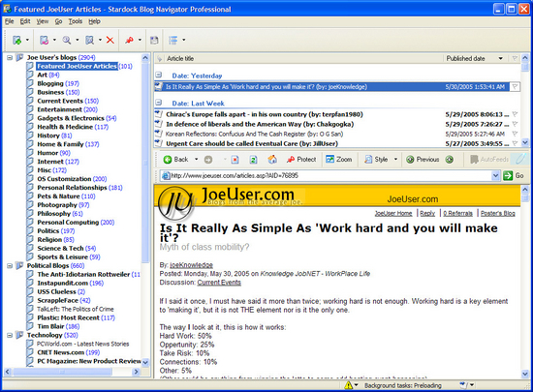
Task: Click the Zoom toolbar button
Action: (339, 159)
